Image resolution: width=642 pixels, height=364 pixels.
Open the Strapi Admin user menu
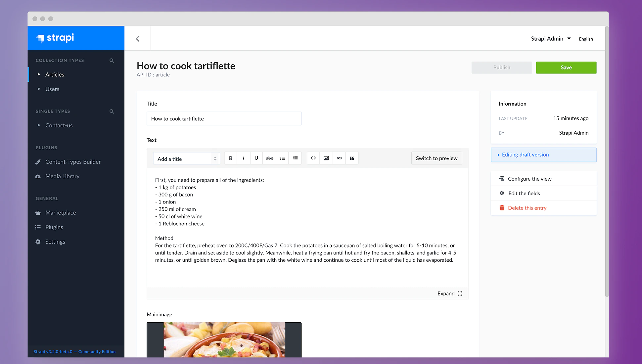click(x=551, y=38)
